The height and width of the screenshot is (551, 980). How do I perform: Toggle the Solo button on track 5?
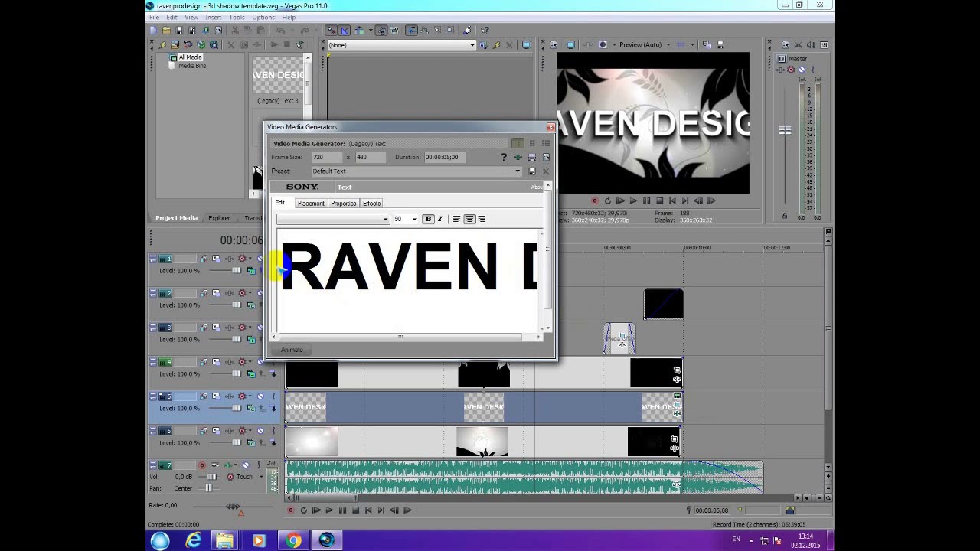[x=273, y=396]
